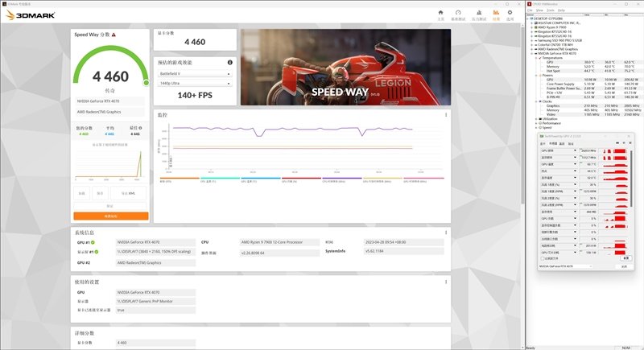Image resolution: width=644 pixels, height=350 pixels.
Task: Expand Samsung SSD 960 PRO 512GB in HWMonitor
Action: [x=532, y=40]
